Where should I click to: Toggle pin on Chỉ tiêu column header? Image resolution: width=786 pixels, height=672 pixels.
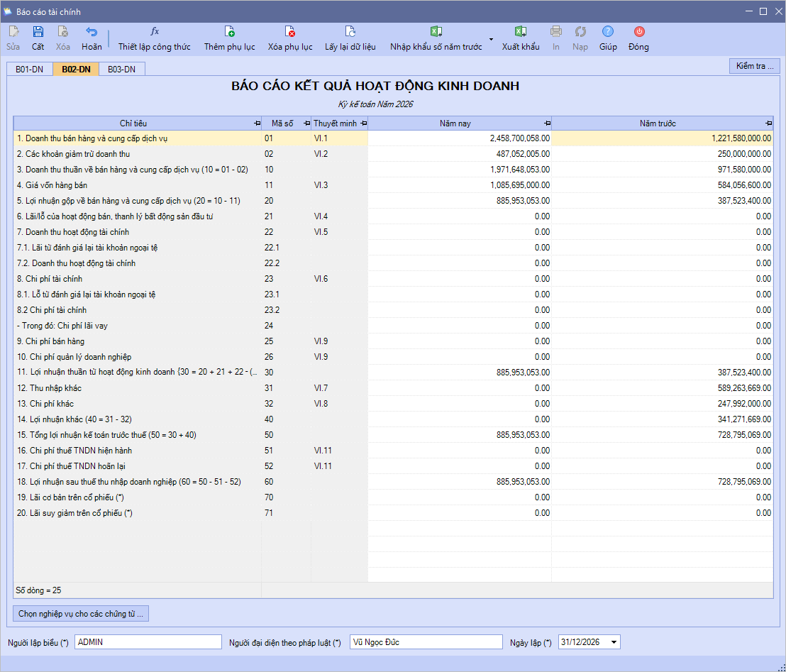pyautogui.click(x=256, y=123)
